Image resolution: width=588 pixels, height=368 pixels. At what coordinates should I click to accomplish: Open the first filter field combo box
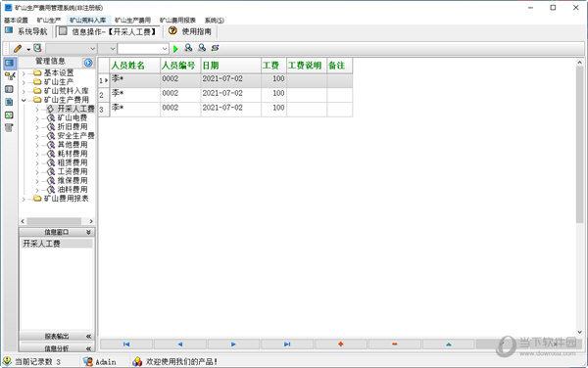click(x=72, y=49)
